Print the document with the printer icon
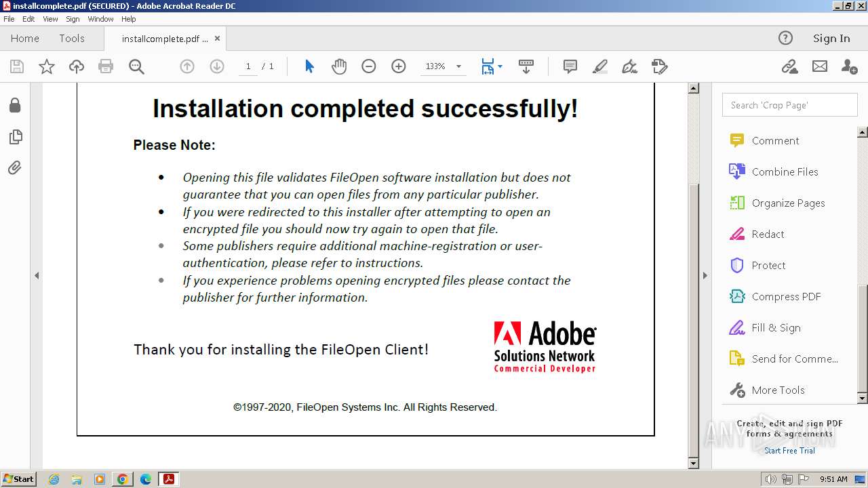Viewport: 868px width, 488px height. [106, 66]
